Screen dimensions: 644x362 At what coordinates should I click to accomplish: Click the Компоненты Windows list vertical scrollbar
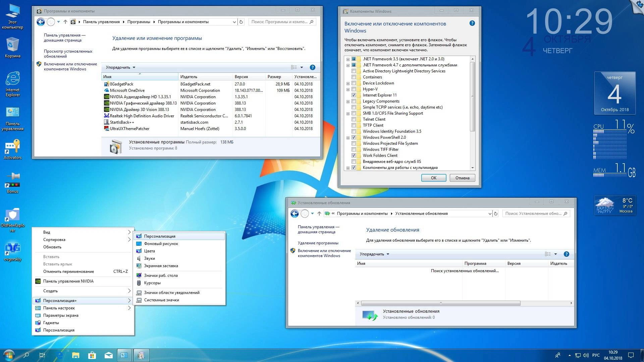(x=473, y=97)
